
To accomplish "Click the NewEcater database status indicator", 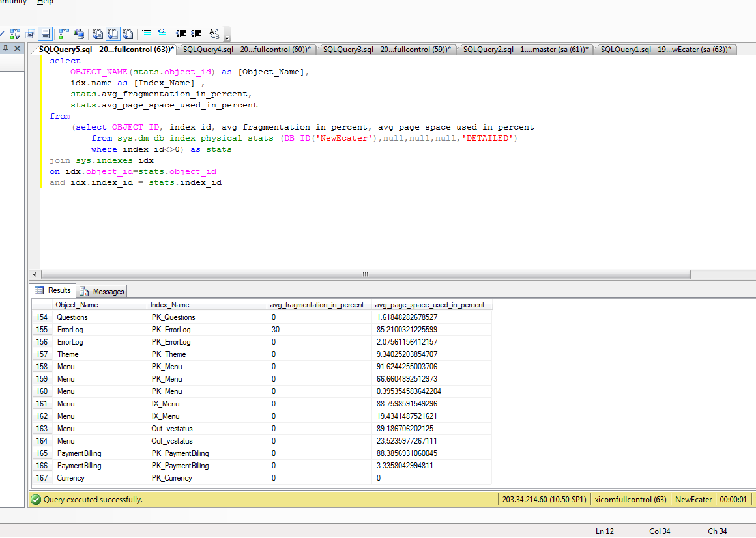I will click(x=693, y=499).
